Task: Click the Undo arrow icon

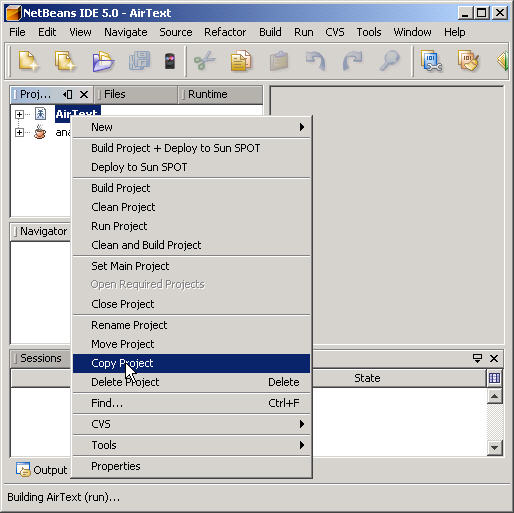Action: [x=315, y=61]
